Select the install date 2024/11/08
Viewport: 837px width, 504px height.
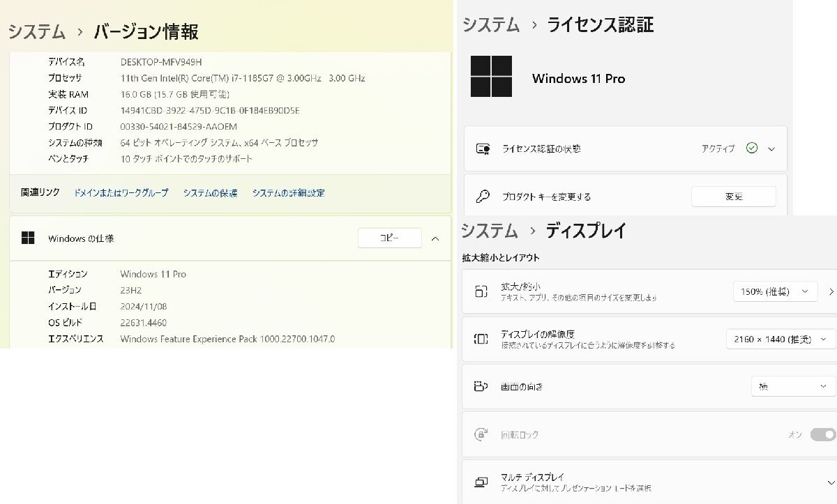tap(144, 307)
